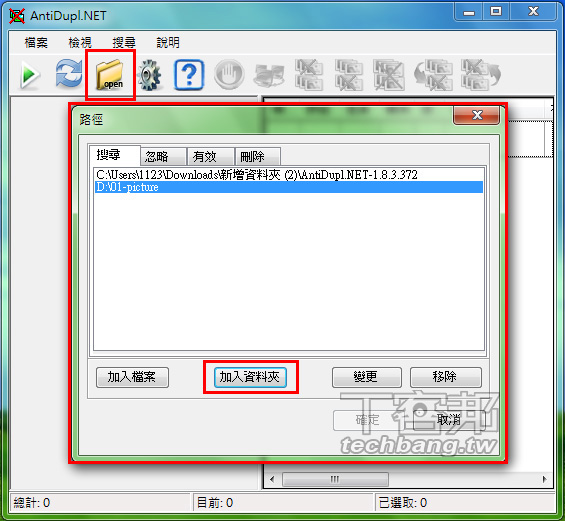The width and height of the screenshot is (565, 521).
Task: Cancel with the 取消 button
Action: 449,420
